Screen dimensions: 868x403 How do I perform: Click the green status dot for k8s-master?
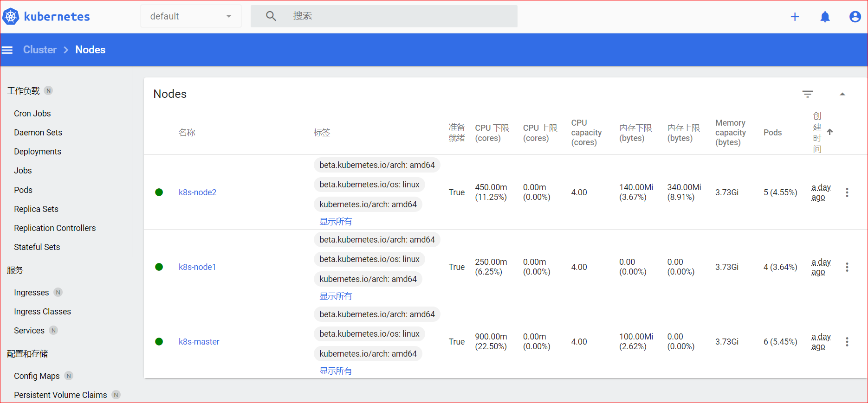coord(159,342)
